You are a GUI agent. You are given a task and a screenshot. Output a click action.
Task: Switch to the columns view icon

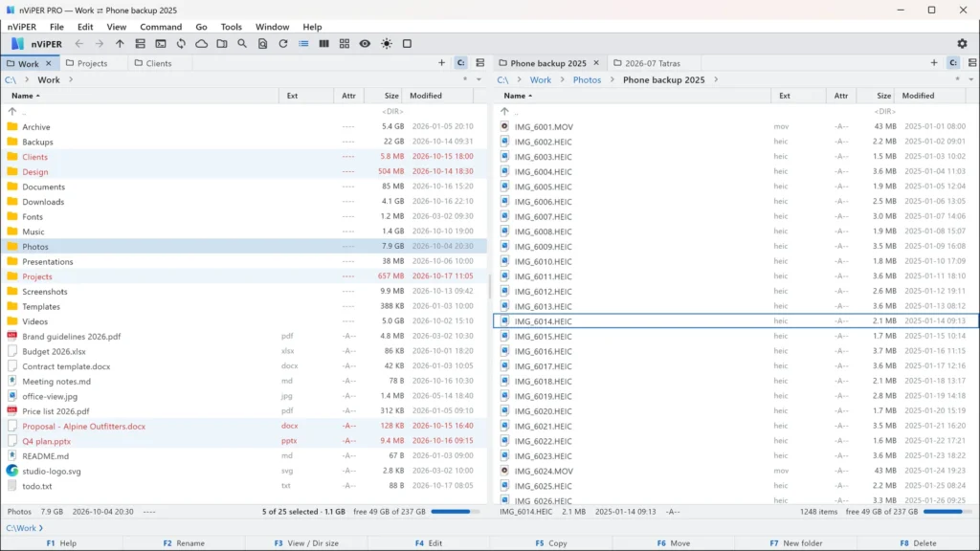coord(323,44)
